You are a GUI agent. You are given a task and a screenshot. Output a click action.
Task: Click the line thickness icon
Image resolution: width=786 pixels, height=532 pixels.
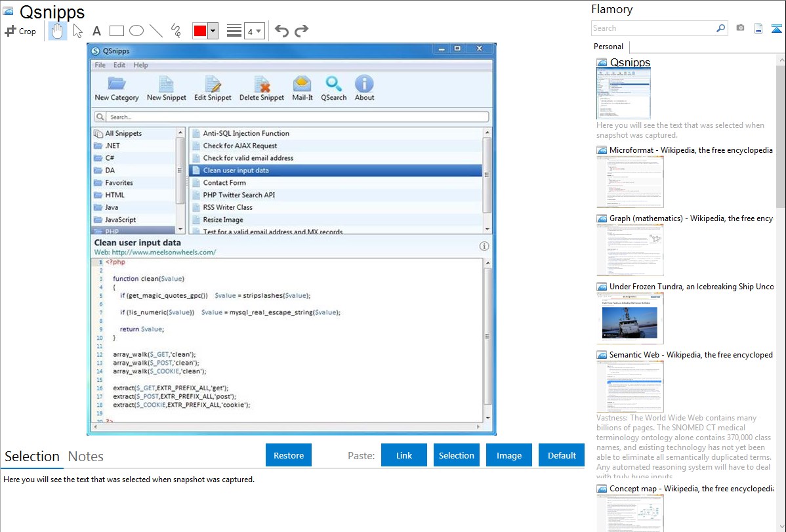[234, 31]
